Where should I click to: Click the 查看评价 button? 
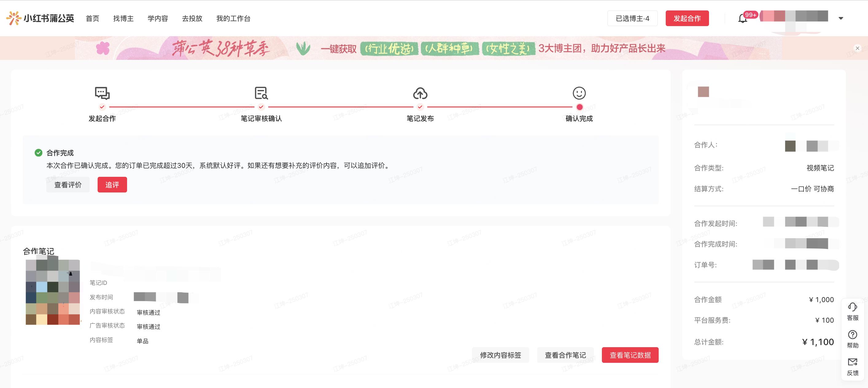(x=68, y=185)
